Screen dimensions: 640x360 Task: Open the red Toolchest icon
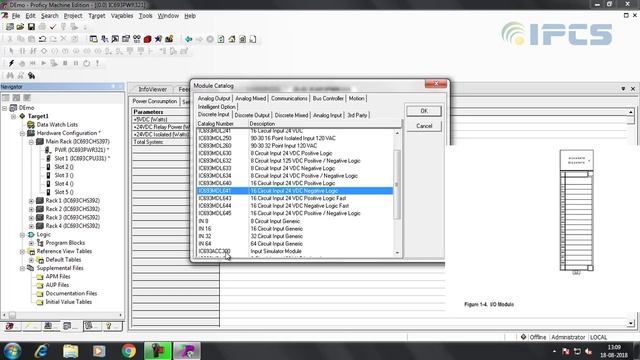(147, 39)
